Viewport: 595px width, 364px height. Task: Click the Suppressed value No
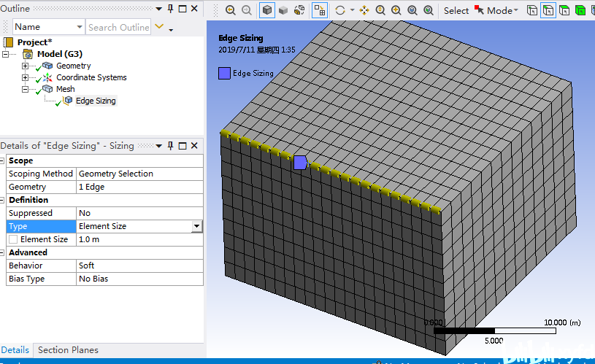[x=139, y=213]
